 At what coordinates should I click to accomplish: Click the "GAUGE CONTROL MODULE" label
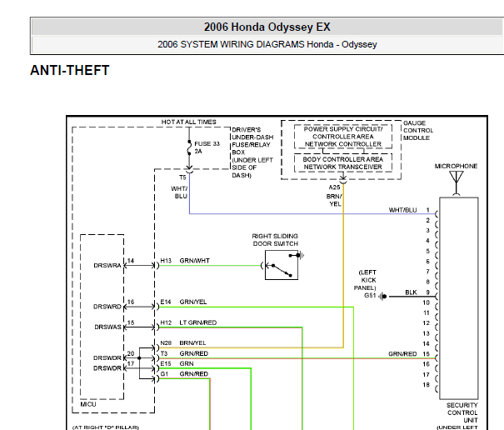tap(418, 130)
